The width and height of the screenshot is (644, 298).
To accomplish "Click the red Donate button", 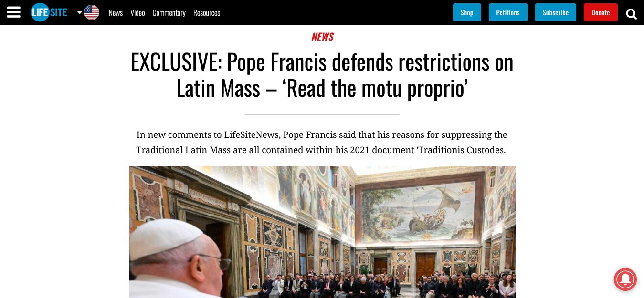I will (x=601, y=12).
